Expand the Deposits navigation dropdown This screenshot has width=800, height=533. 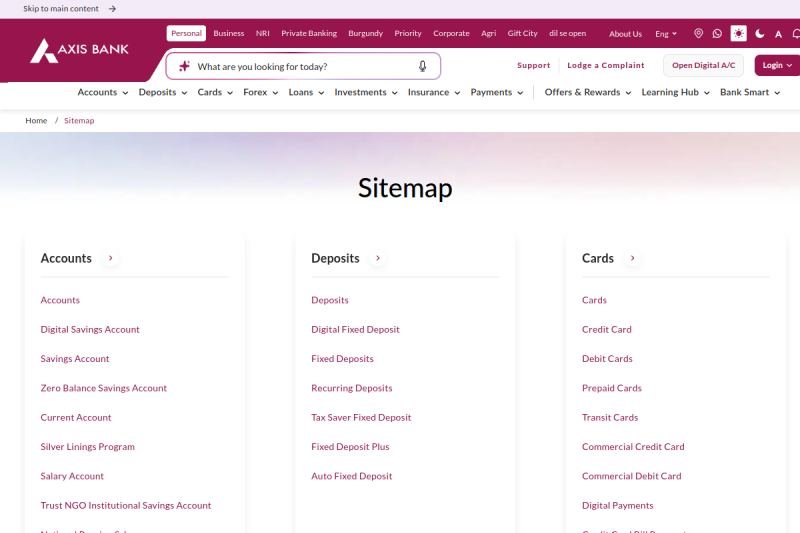pyautogui.click(x=163, y=92)
